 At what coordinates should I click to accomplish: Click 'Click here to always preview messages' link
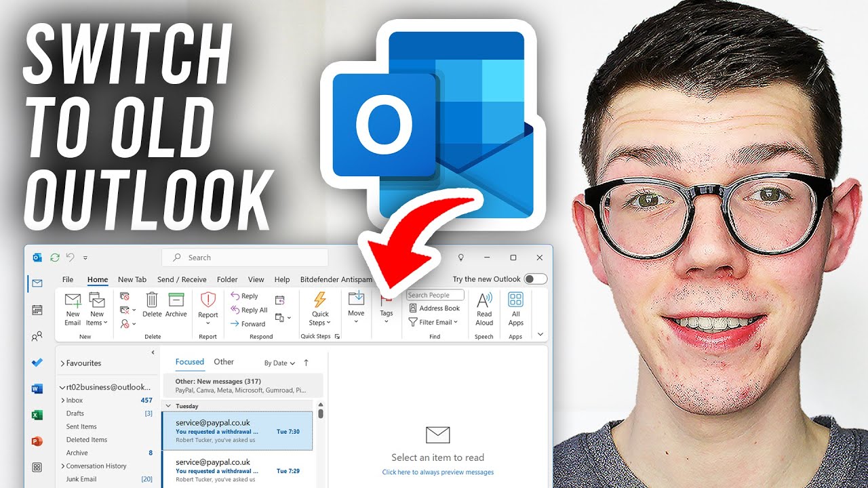pos(438,472)
